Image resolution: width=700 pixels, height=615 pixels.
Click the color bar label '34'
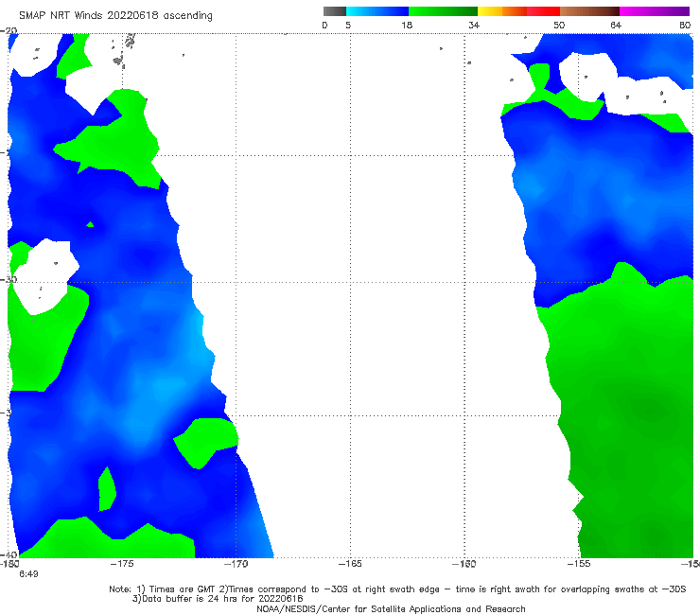pyautogui.click(x=474, y=25)
